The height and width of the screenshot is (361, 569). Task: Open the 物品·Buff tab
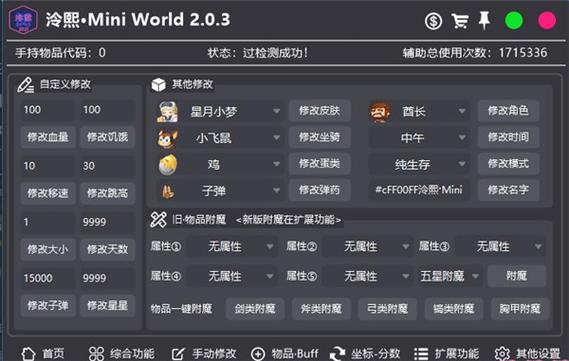tap(284, 353)
